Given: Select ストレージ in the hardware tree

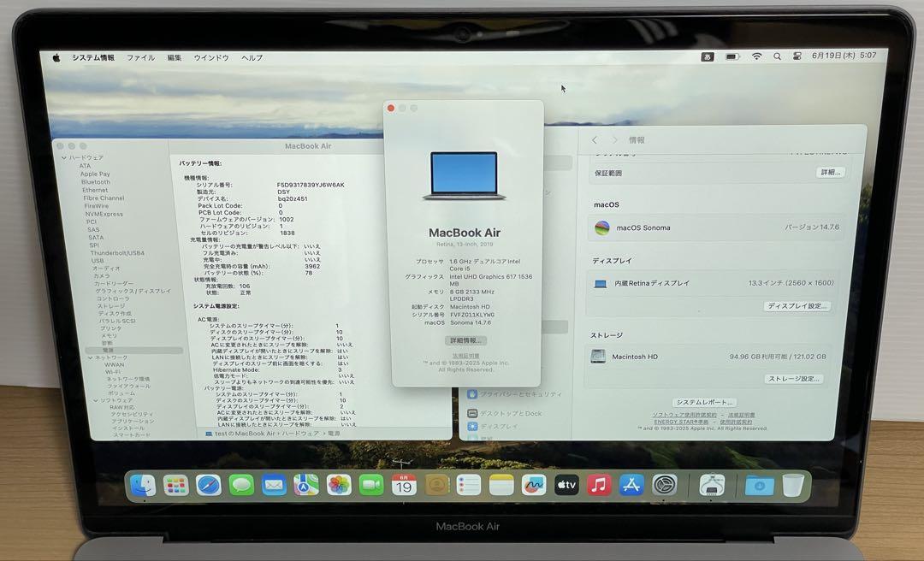Looking at the screenshot, I should tap(110, 306).
